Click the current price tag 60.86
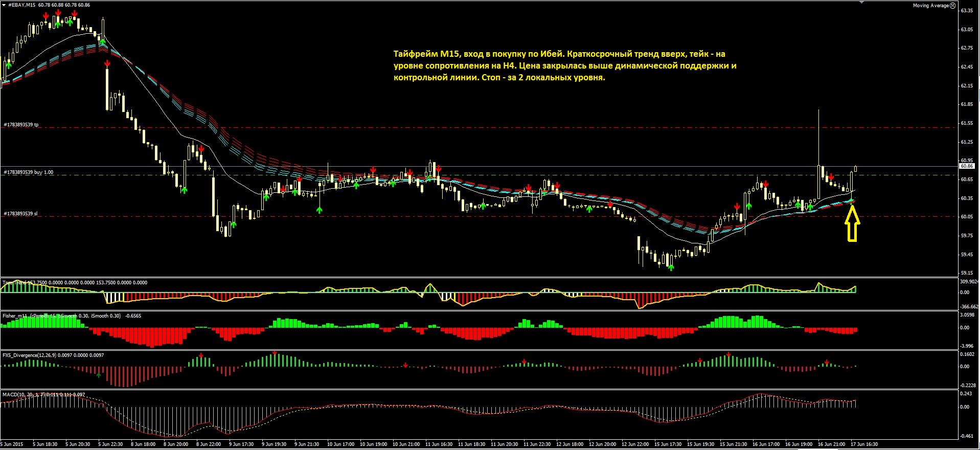Viewport: 980px width, 450px height. (967, 166)
